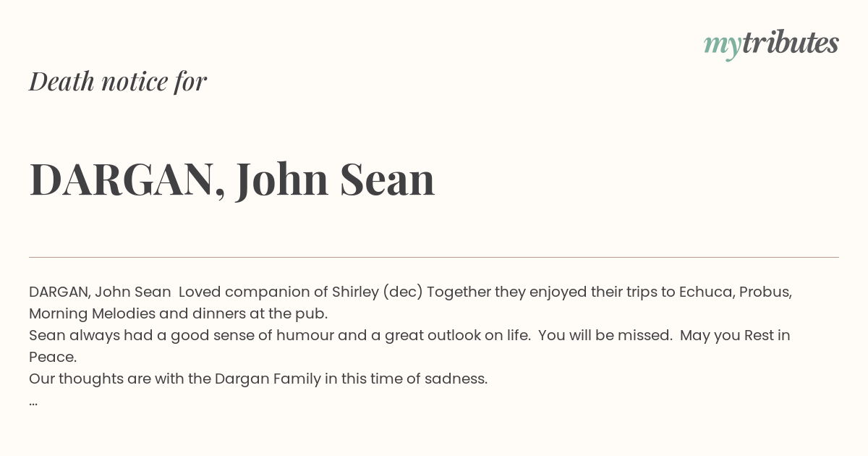Click "DARGAN, John Sean" at the paragraph start
Screen dimensions: 868x456
click(x=100, y=292)
